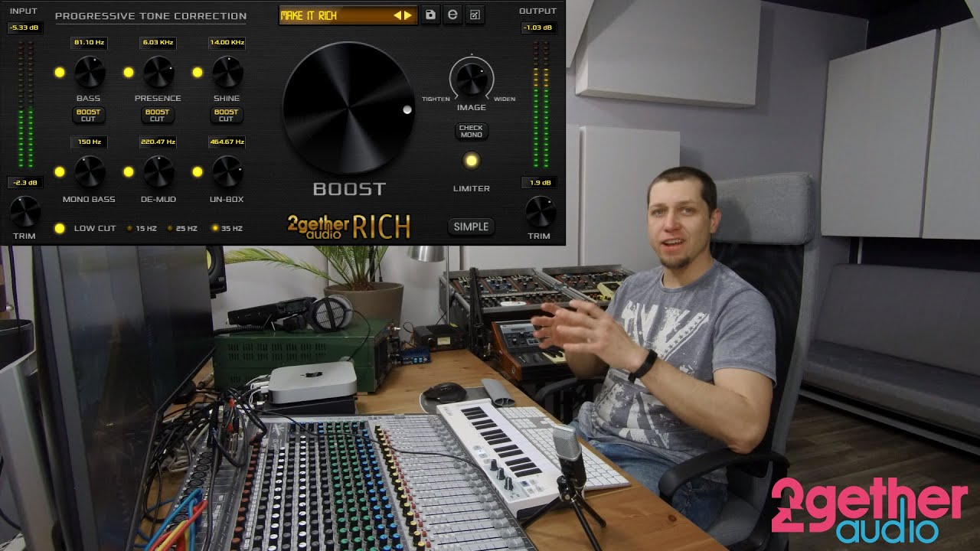The width and height of the screenshot is (980, 551).
Task: Click the Check Mono button
Action: click(472, 132)
